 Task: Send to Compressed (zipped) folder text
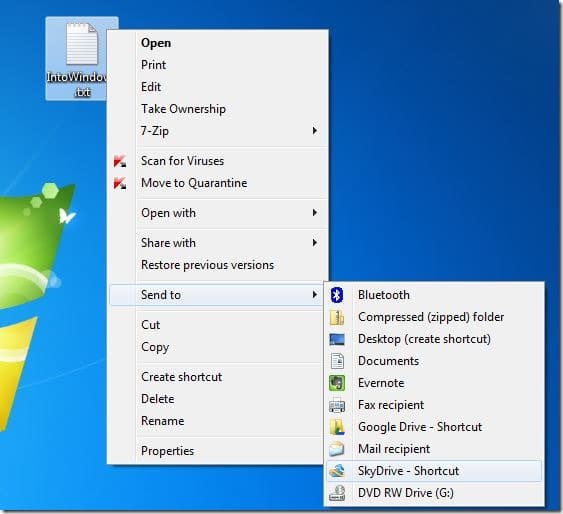pos(431,317)
